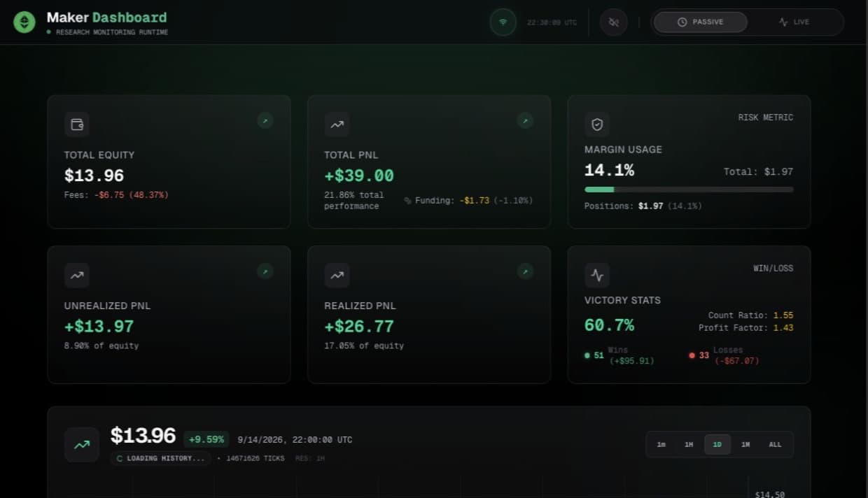Click the pulse icon on Victory Stats card
The height and width of the screenshot is (498, 868).
coord(597,276)
